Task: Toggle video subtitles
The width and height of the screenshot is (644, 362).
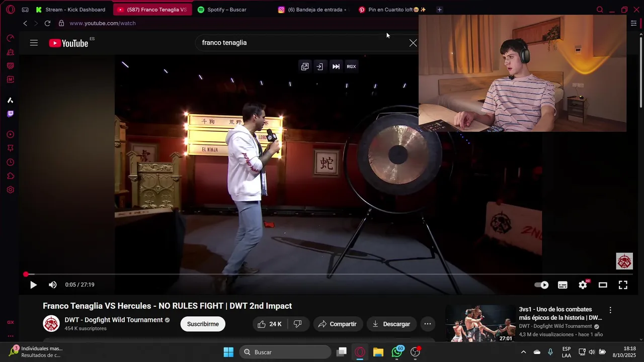Action: pos(562,285)
